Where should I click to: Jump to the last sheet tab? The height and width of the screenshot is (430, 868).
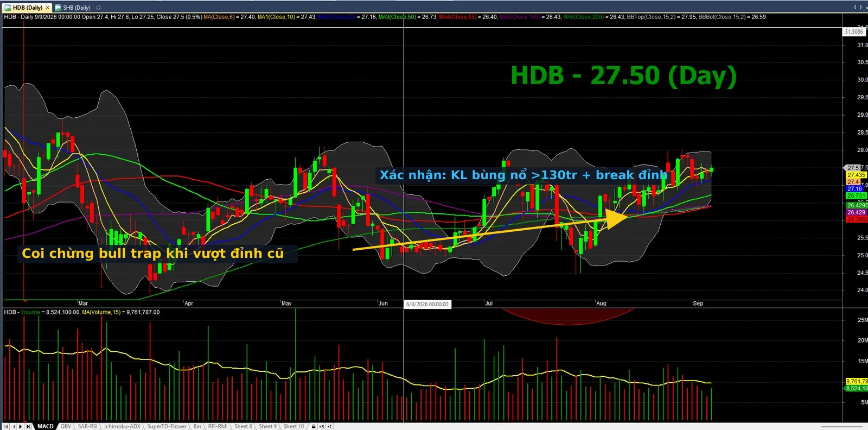29,426
